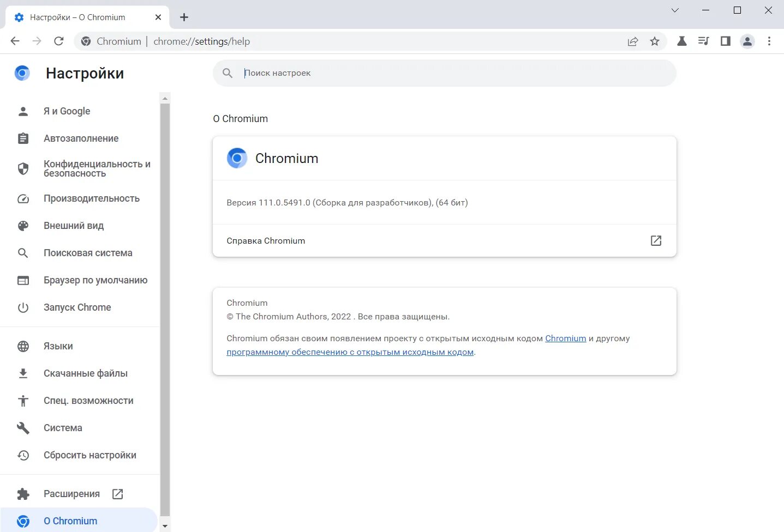Click the copyright line The Chromium Authors, 2022
Image resolution: width=784 pixels, height=532 pixels.
pos(338,317)
